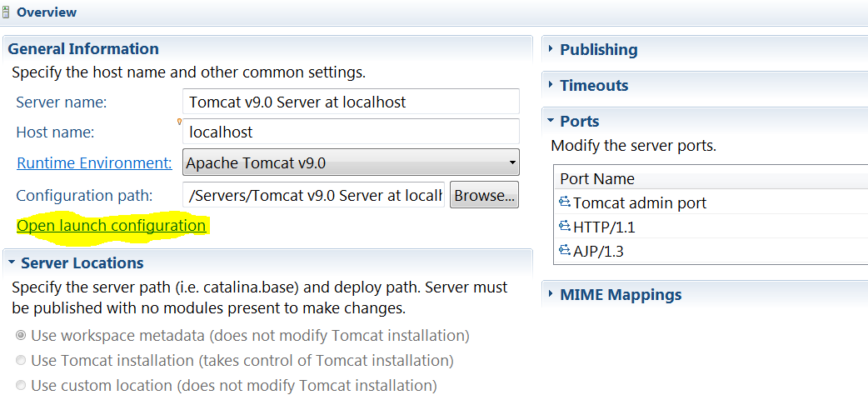
Task: Select Use Tomcat installation radio button
Action: click(21, 360)
